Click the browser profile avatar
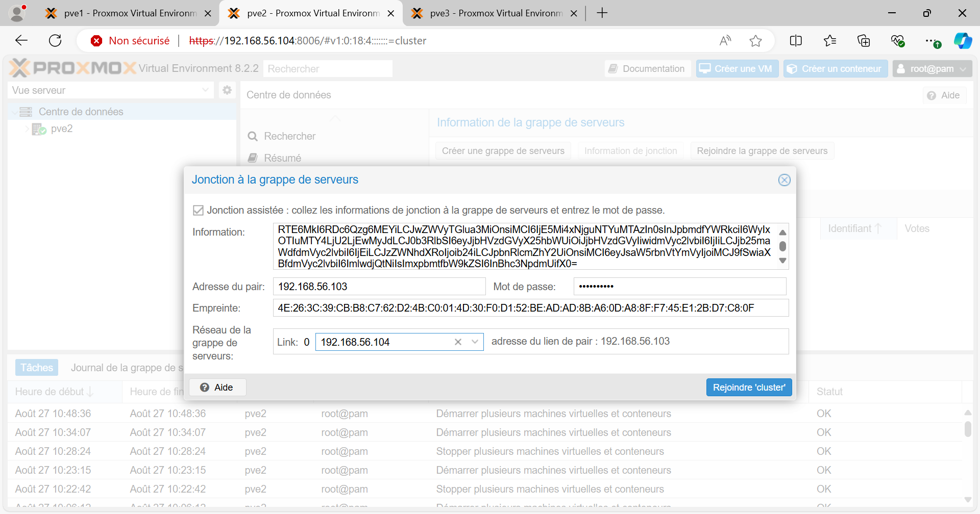980x514 pixels. click(x=17, y=13)
